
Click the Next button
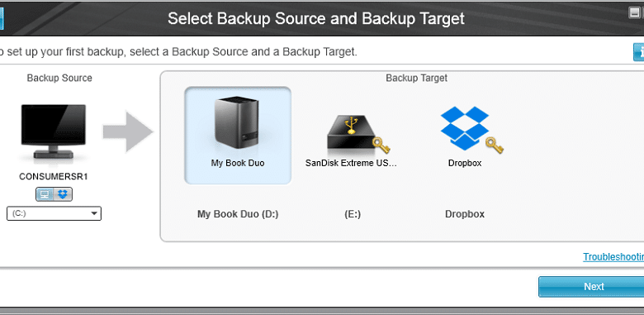pyautogui.click(x=594, y=287)
